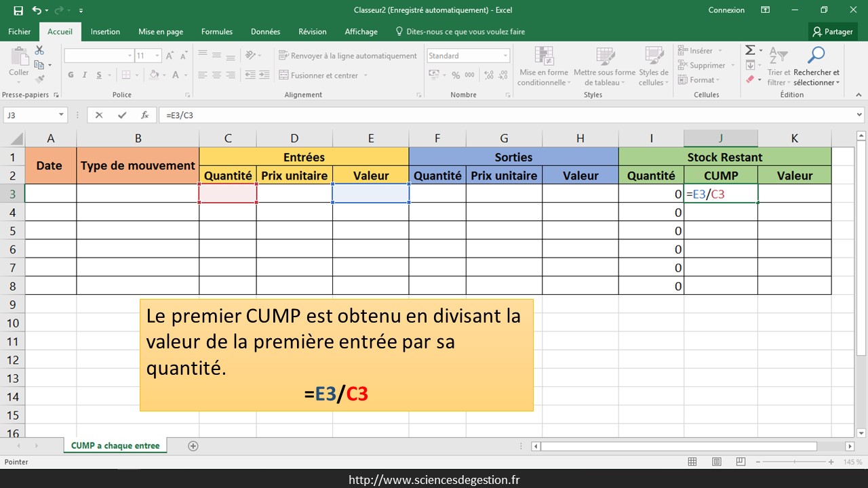Click the insert function fx icon
The image size is (868, 488).
[144, 115]
